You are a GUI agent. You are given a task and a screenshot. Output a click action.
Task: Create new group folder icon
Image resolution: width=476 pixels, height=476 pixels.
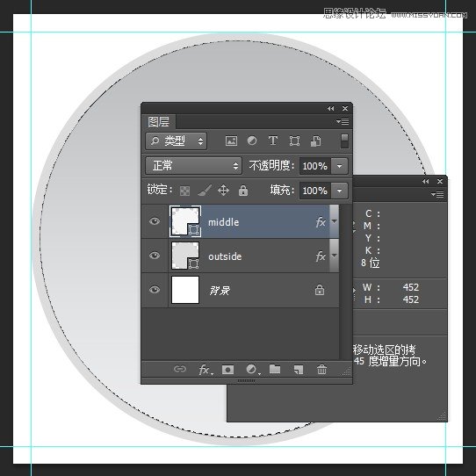click(275, 369)
